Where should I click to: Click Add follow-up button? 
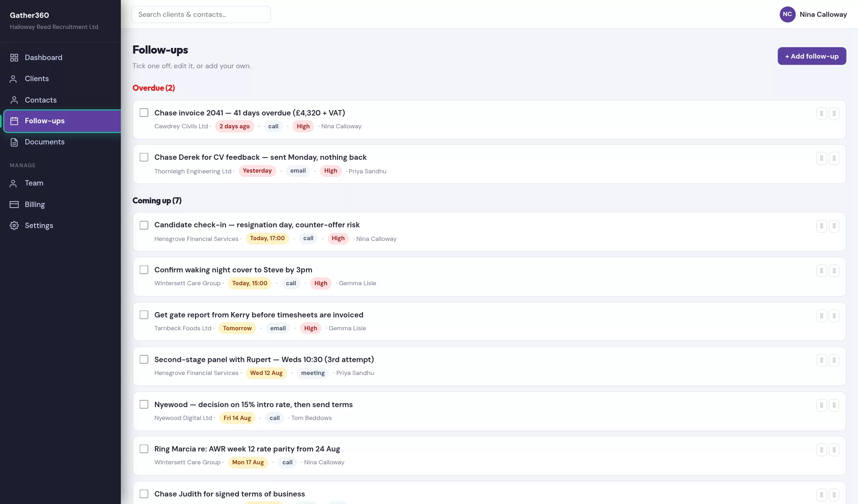tap(812, 56)
